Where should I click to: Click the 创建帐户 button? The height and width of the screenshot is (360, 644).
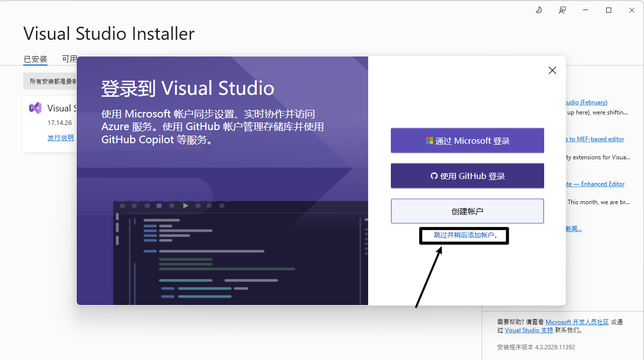click(467, 211)
